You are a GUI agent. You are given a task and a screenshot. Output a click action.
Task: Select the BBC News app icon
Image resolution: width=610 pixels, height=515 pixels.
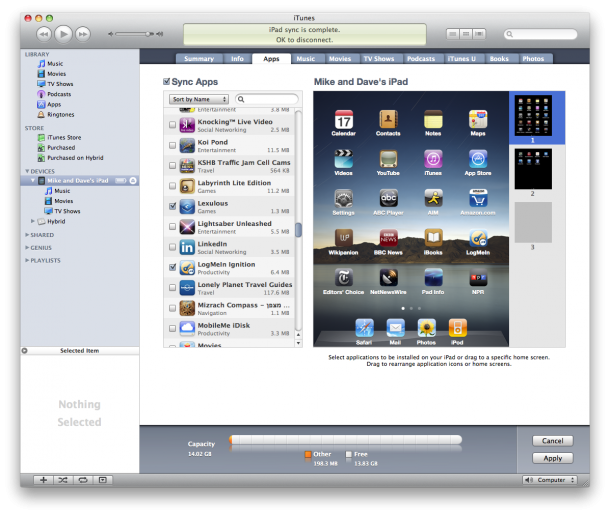[x=388, y=238]
